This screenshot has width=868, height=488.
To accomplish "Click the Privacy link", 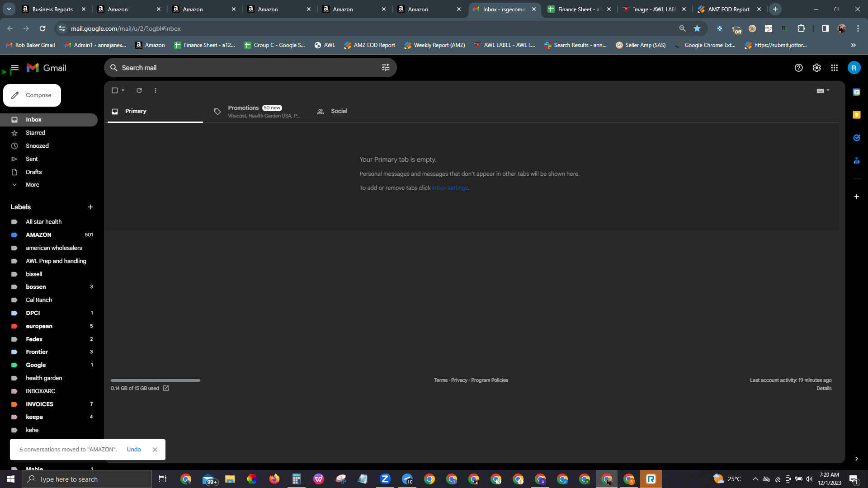I will [x=459, y=380].
